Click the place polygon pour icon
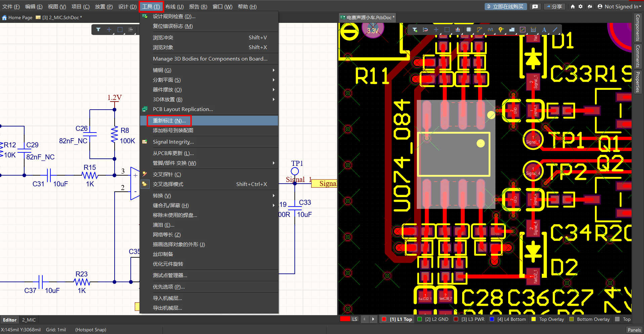This screenshot has width=644, height=334. tap(512, 30)
